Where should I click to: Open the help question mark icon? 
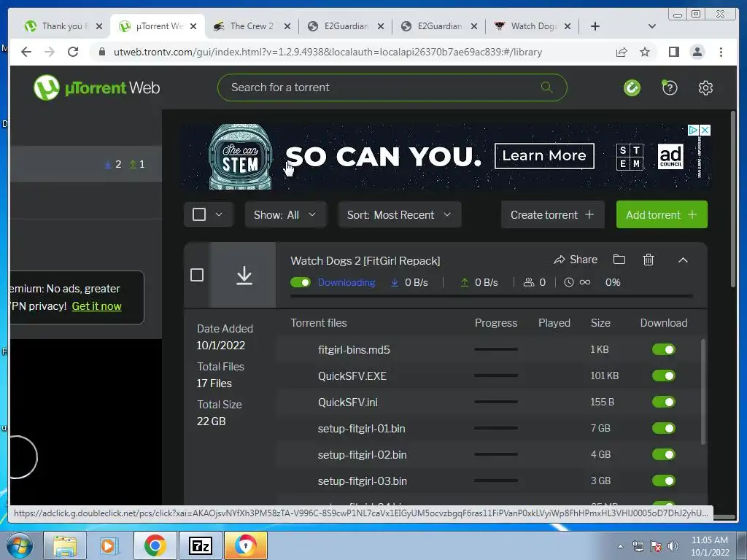[x=670, y=87]
